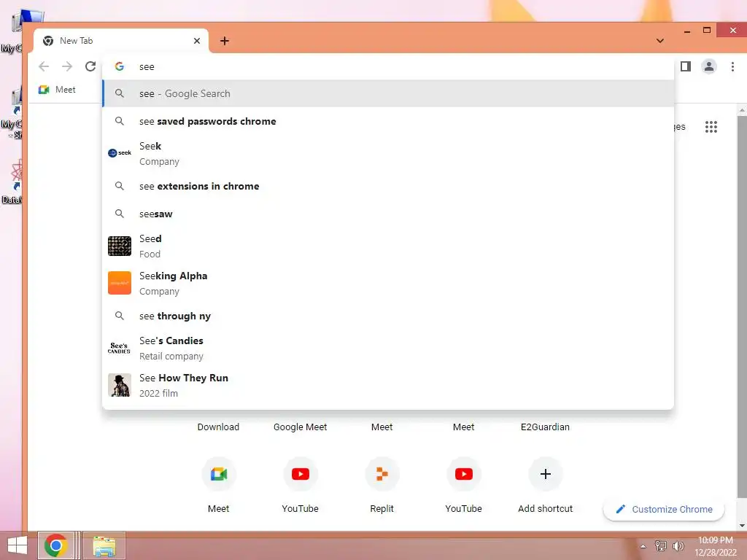Click the browser forward arrow
The width and height of the screenshot is (747, 560).
(67, 66)
